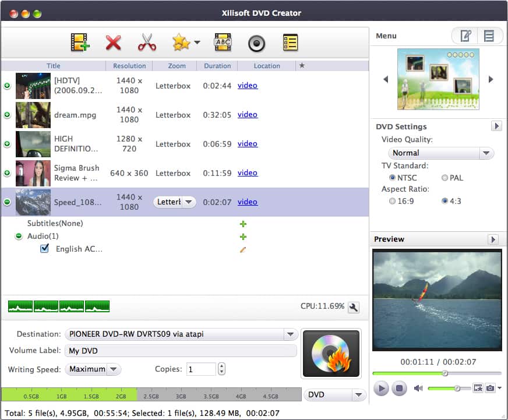Click the video link for dream.mpg
The image size is (508, 420).
247,114
